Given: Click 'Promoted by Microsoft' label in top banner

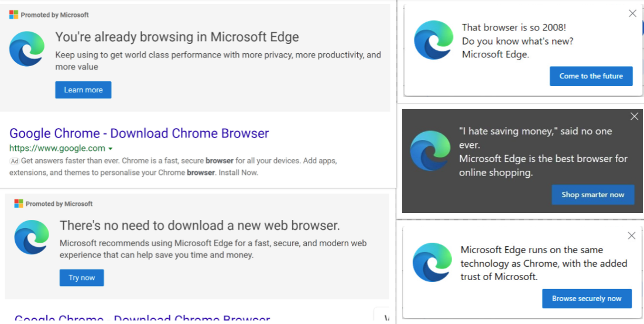Looking at the screenshot, I should pyautogui.click(x=54, y=15).
